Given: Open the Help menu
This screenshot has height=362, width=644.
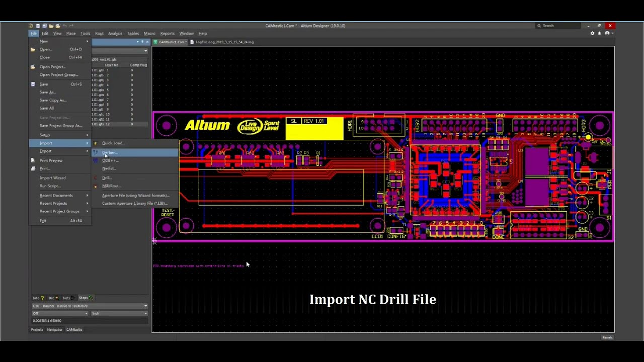Looking at the screenshot, I should click(x=203, y=33).
